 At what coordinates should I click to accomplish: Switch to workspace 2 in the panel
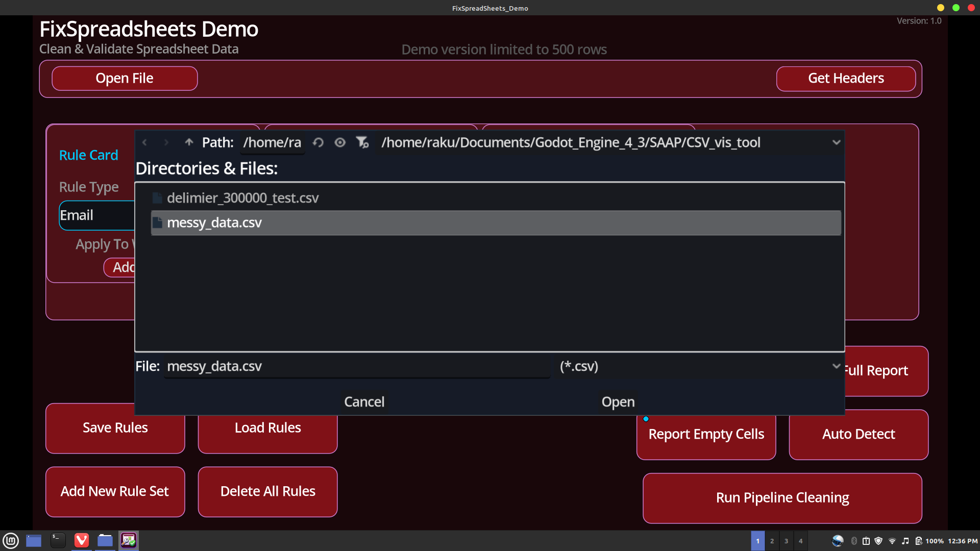[772, 541]
